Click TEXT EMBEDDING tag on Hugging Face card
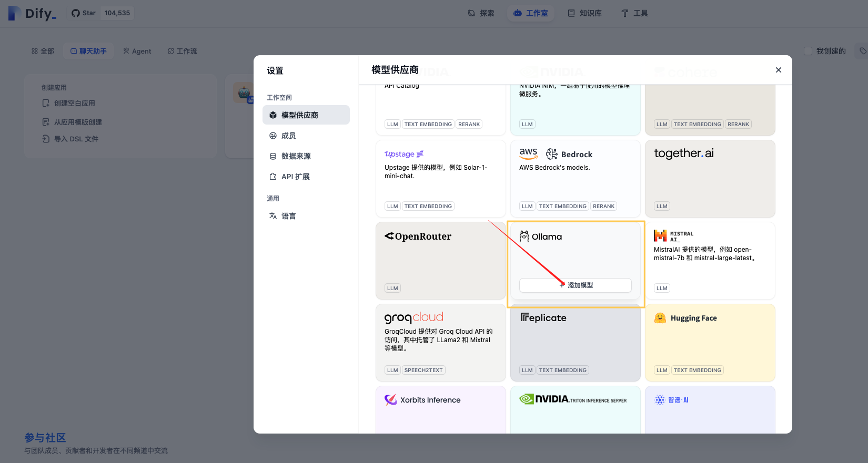Screen dimensions: 868x463 pos(698,370)
